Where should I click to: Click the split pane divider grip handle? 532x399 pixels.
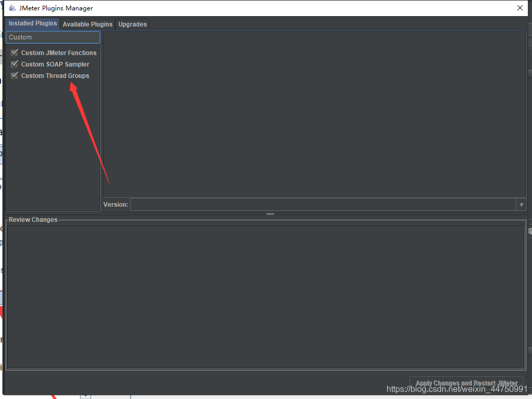270,214
